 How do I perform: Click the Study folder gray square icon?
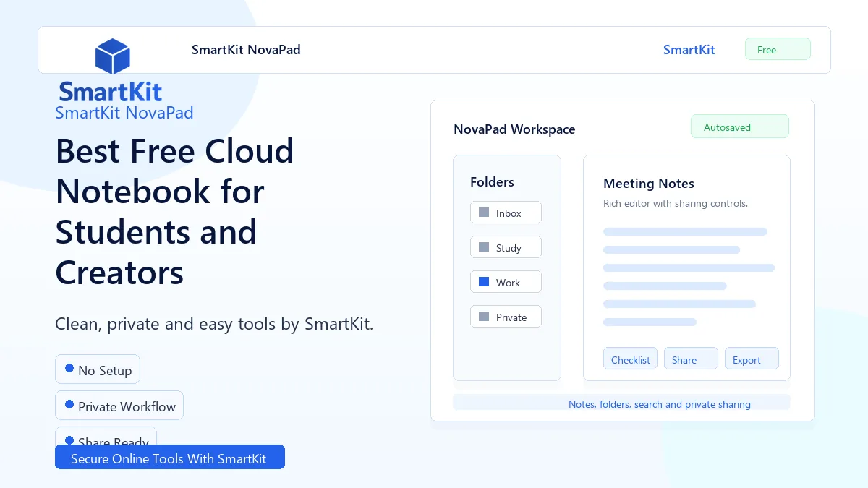coord(484,247)
